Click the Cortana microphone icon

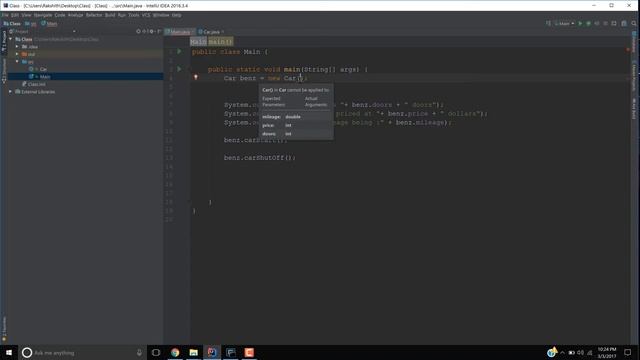(x=139, y=353)
